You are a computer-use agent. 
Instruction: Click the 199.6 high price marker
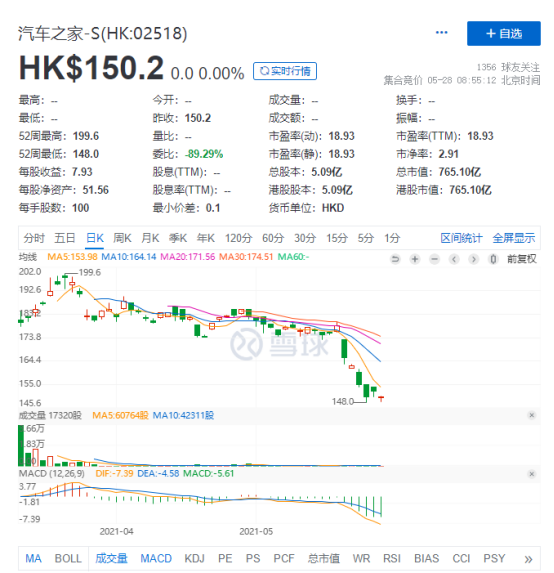click(90, 273)
